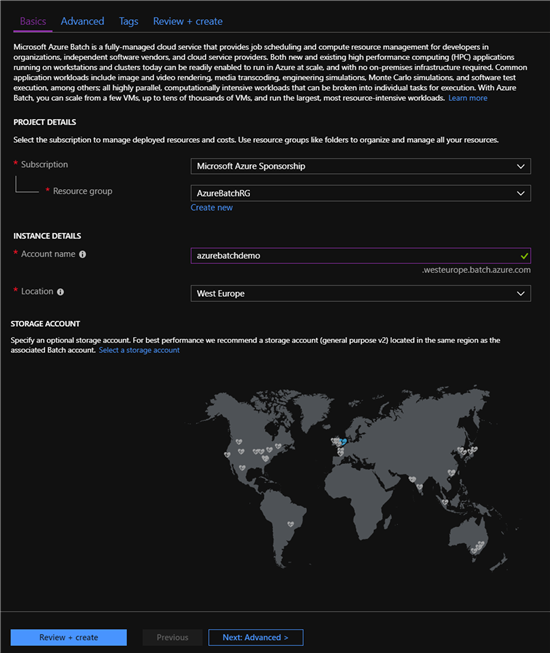
Task: Go to Review + create tab
Action: pos(188,21)
